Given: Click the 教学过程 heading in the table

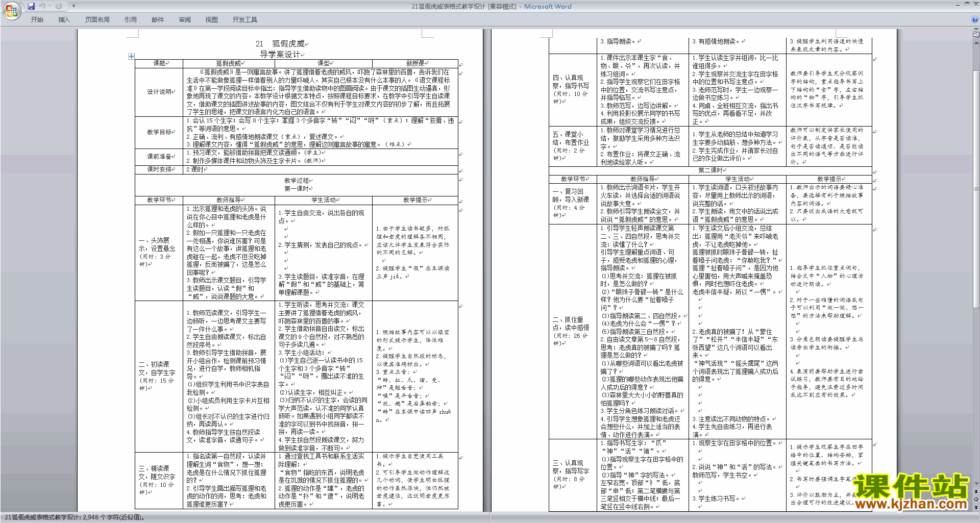Looking at the screenshot, I should (297, 180).
